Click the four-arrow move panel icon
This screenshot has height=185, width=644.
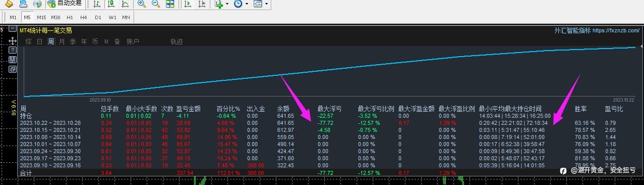tap(13, 40)
